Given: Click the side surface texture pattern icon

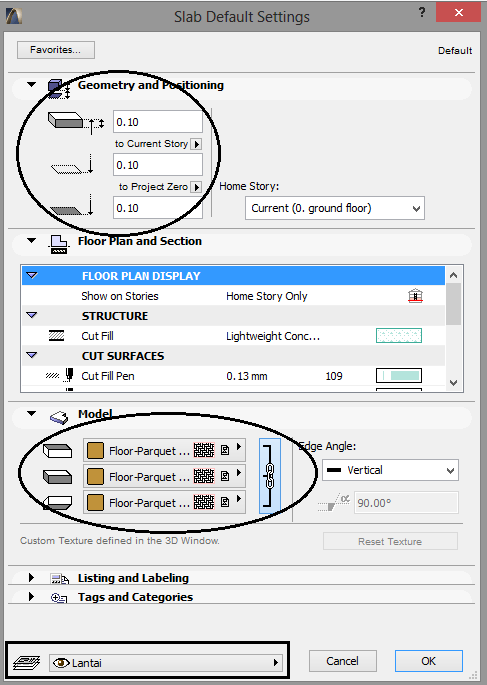Looking at the screenshot, I should [204, 476].
